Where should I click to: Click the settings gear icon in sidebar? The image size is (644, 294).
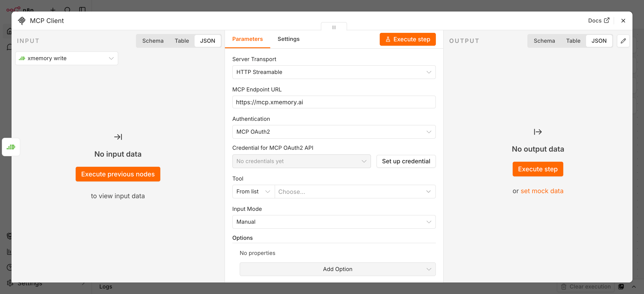click(x=10, y=283)
